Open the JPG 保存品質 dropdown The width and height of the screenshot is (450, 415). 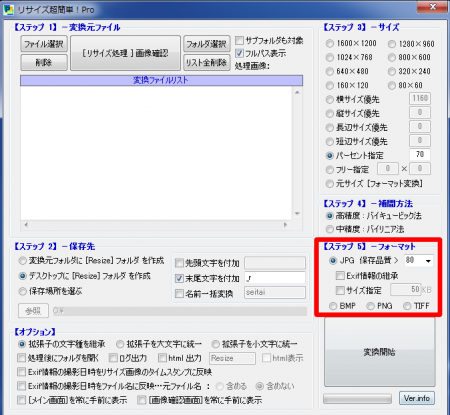pos(428,261)
